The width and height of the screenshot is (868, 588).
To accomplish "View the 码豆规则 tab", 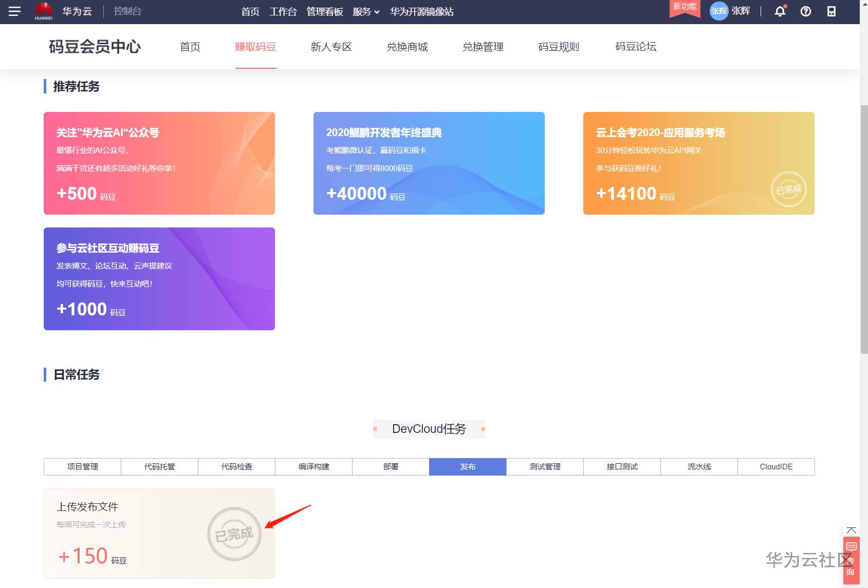I will 559,47.
